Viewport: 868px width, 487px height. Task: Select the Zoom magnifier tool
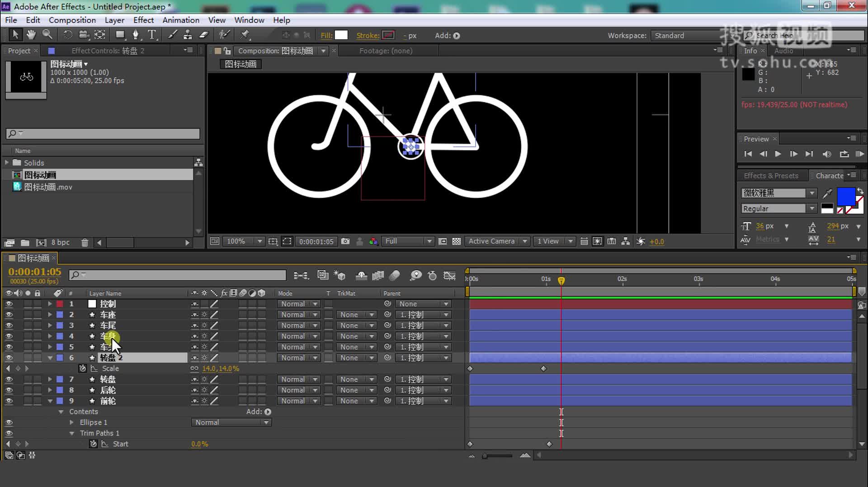pyautogui.click(x=47, y=35)
